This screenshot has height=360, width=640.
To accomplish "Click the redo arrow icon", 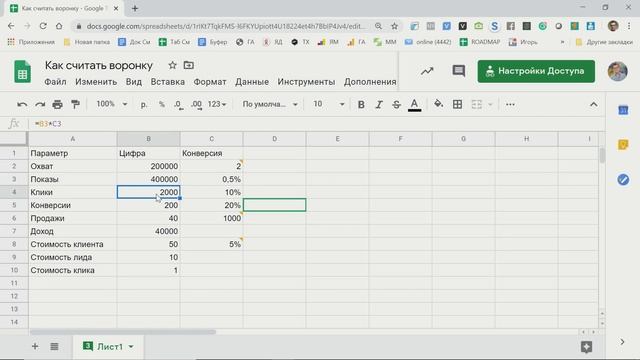I will pyautogui.click(x=40, y=104).
